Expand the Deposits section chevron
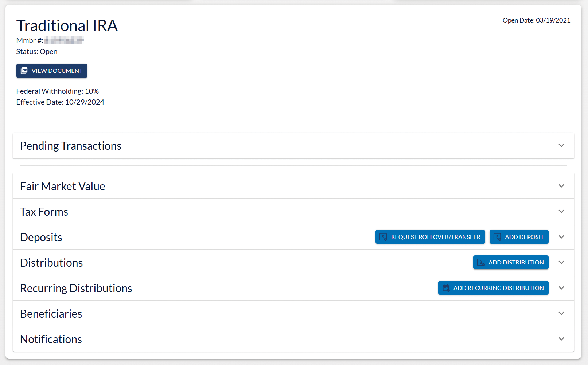 561,237
